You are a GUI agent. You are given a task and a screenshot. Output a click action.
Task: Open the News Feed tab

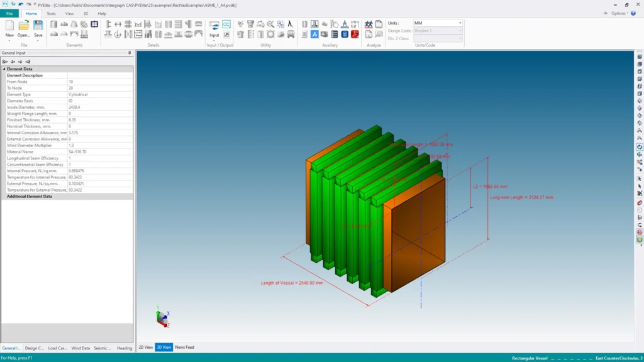[x=185, y=347]
